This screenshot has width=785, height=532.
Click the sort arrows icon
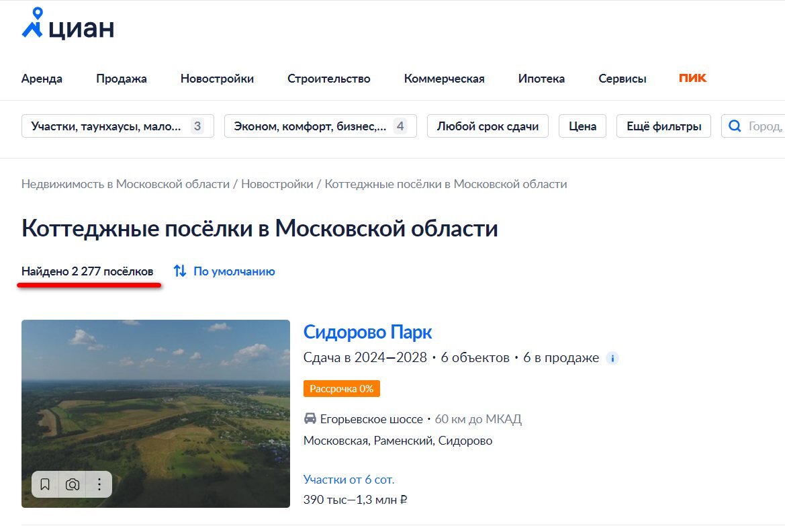tap(180, 271)
